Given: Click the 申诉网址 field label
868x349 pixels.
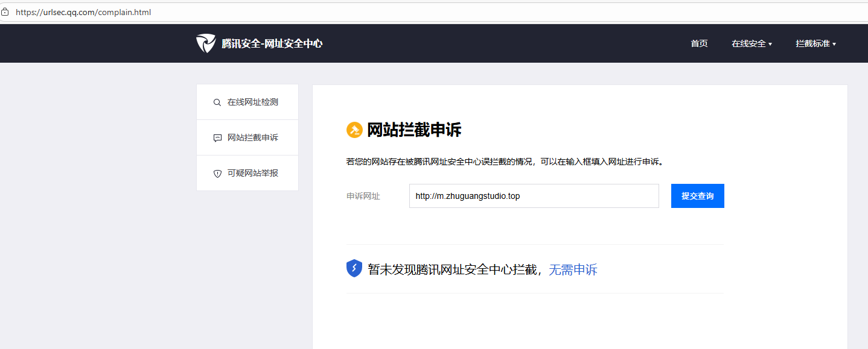Looking at the screenshot, I should click(x=363, y=196).
